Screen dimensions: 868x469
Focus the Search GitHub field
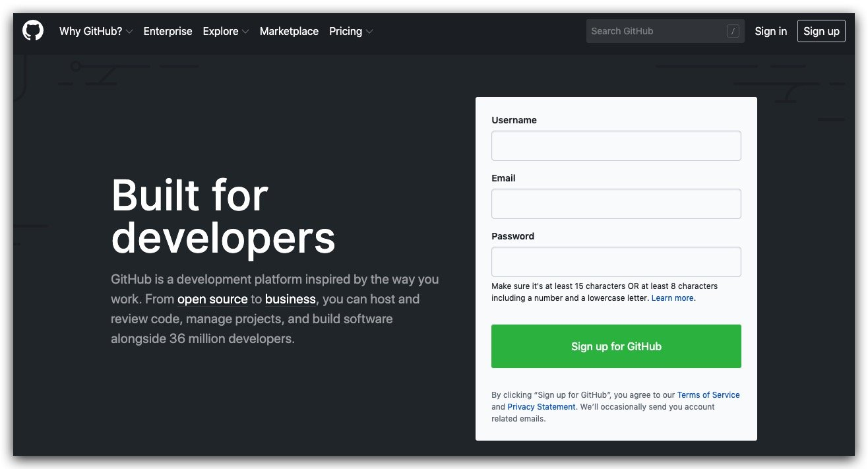tap(665, 31)
